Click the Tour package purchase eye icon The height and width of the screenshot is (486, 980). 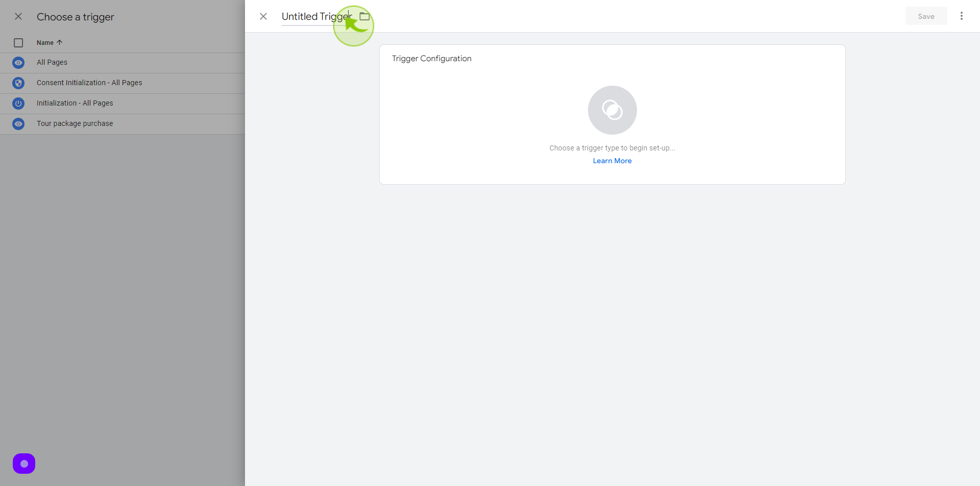pyautogui.click(x=18, y=124)
